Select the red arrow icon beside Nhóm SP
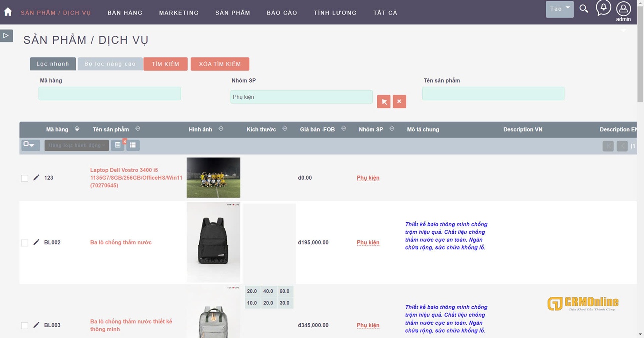Viewport: 644px width, 338px height. coord(383,101)
